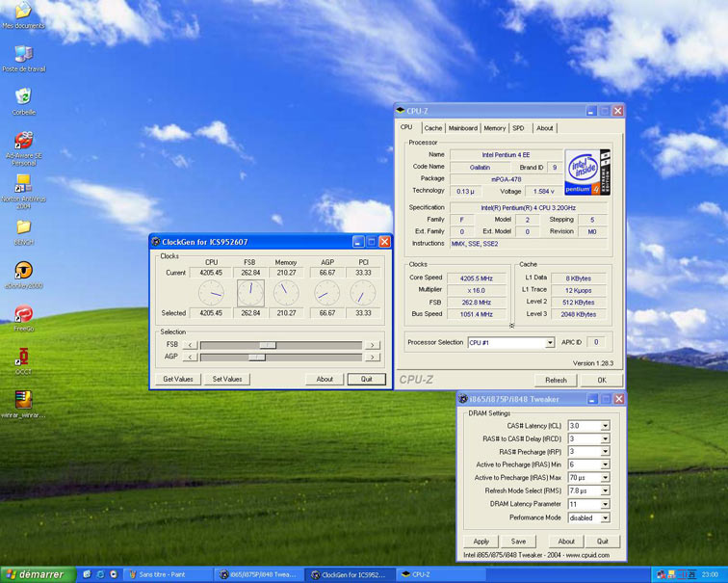Switch to the CPU tab in CPU-Z
728x583 pixels.
click(406, 127)
